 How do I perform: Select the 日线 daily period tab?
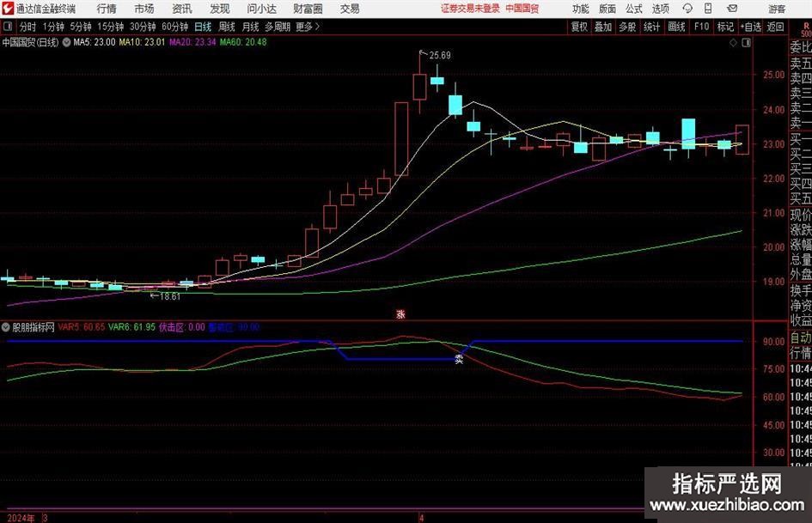click(203, 27)
